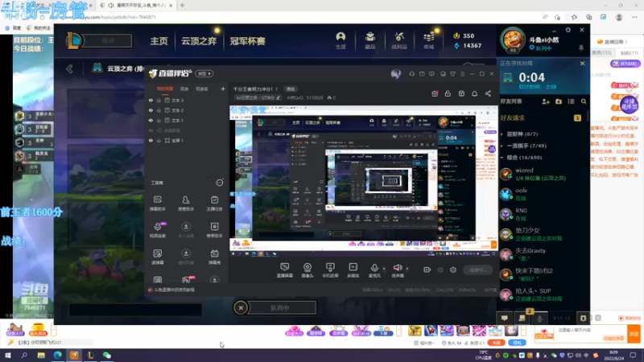Open 商城 store icon in LoL client
The image size is (644, 362).
coord(429,41)
